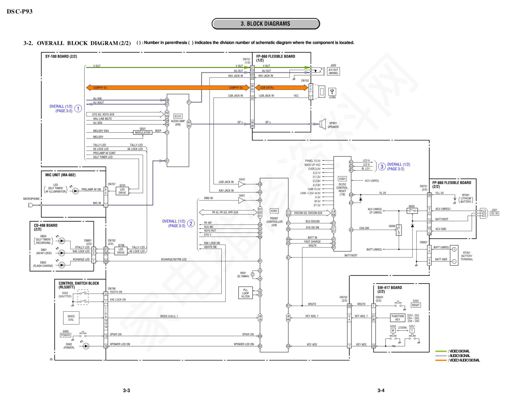Click the XCHARGE/XSTRB LED signal label
532x400 pixels.
click(174, 259)
